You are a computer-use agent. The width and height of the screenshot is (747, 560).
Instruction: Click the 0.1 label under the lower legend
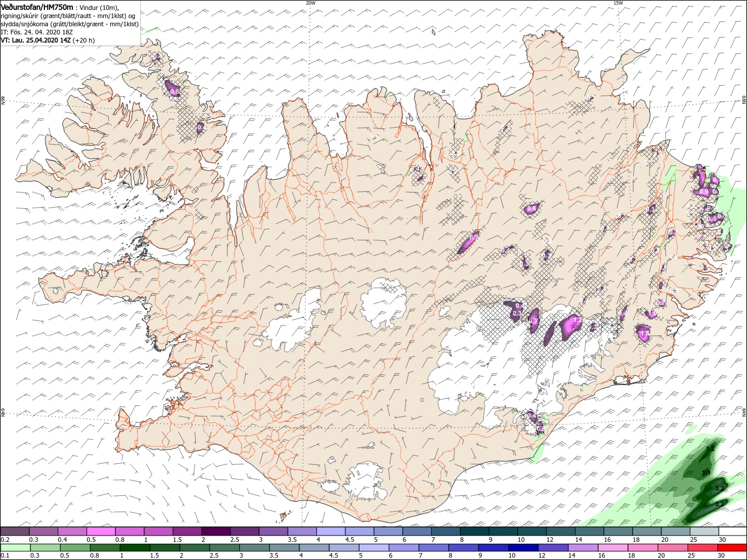[x=5, y=556]
